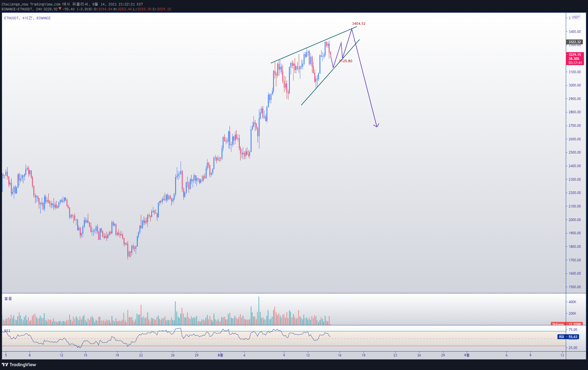The height and width of the screenshot is (370, 588).
Task: Click the 8월 marker on time axis
Action: (x=220, y=355)
